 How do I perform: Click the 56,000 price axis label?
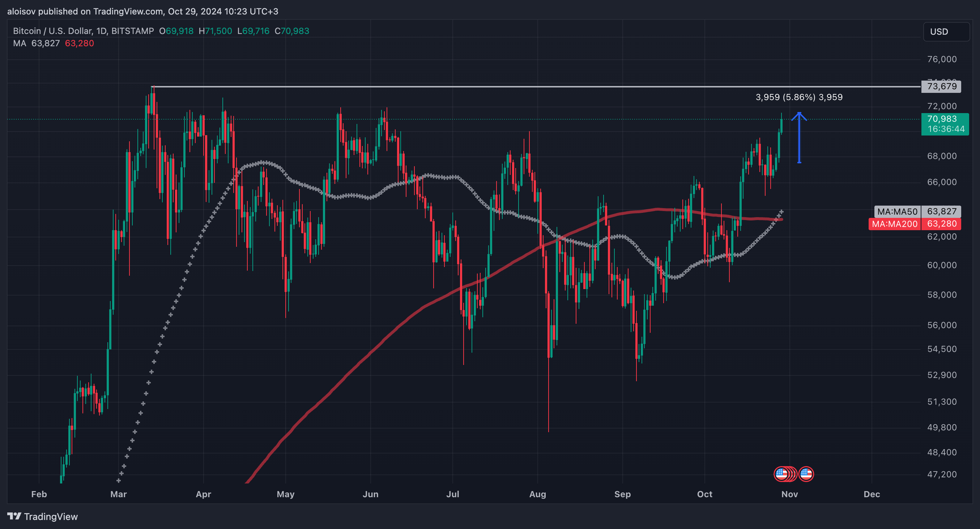[x=942, y=325]
